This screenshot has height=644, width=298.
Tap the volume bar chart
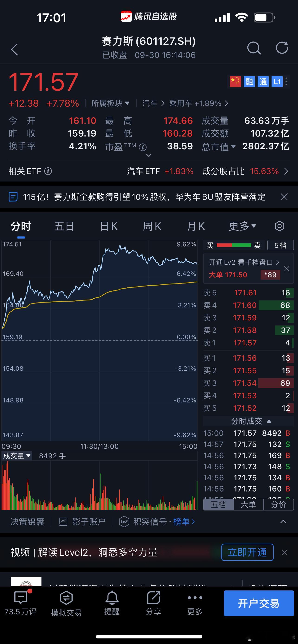point(100,485)
